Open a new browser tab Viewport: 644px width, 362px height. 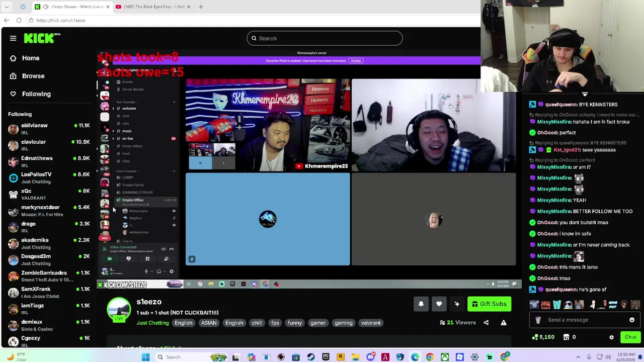click(201, 7)
